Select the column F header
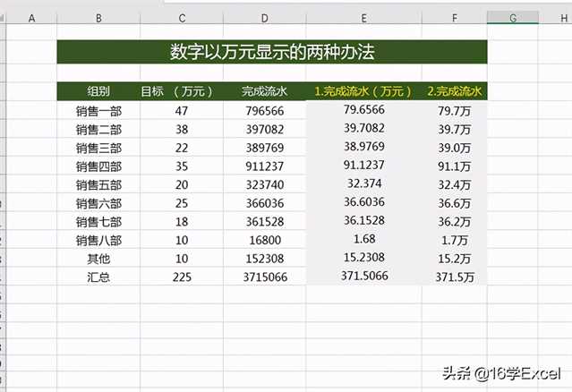The height and width of the screenshot is (392, 572). coord(455,18)
